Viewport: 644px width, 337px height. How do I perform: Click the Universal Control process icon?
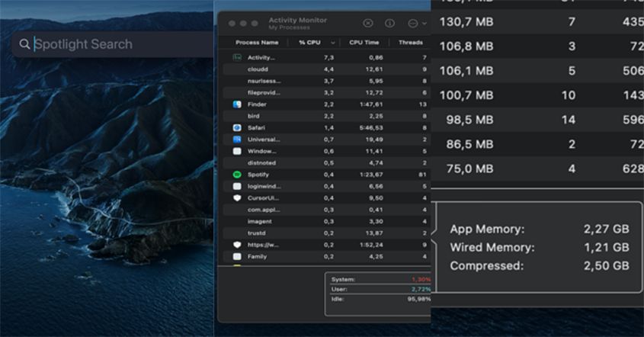point(237,140)
